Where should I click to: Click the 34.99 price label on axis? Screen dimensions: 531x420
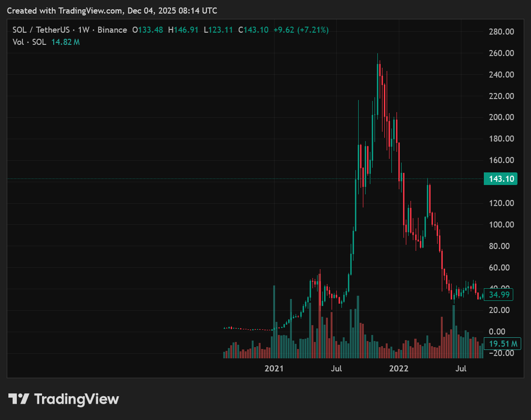coord(498,294)
